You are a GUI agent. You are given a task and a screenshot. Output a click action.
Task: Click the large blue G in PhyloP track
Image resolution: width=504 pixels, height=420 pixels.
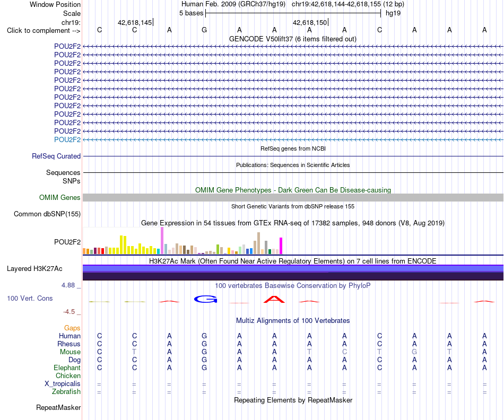tap(206, 299)
